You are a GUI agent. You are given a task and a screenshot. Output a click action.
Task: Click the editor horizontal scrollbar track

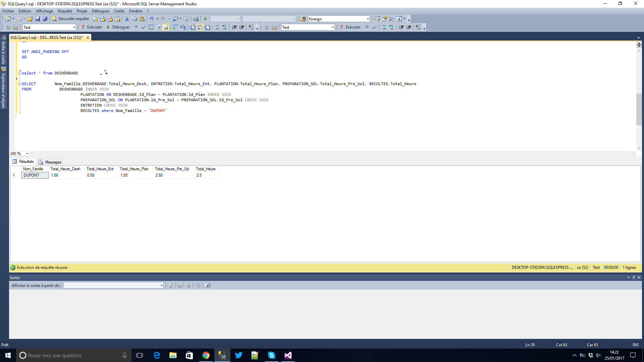[332, 154]
